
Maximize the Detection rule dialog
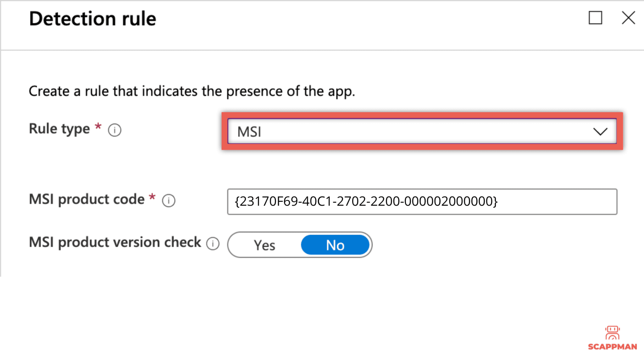(x=595, y=18)
